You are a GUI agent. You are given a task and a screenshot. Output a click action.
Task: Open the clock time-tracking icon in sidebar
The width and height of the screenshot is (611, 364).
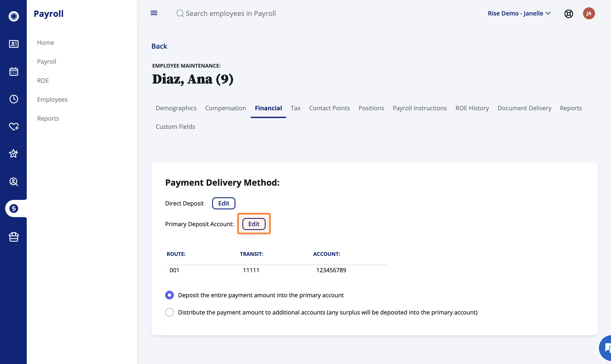14,99
